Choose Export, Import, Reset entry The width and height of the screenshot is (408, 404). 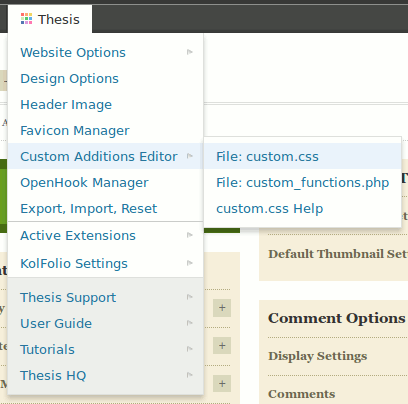coord(105,208)
